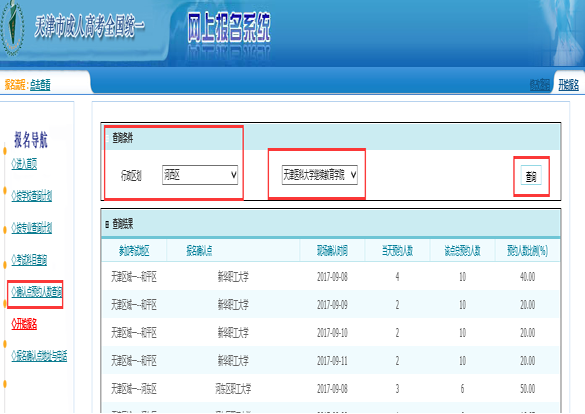585x414 pixels.
Task: Select 确认点预约人数查询 navigation link
Action: [37, 292]
